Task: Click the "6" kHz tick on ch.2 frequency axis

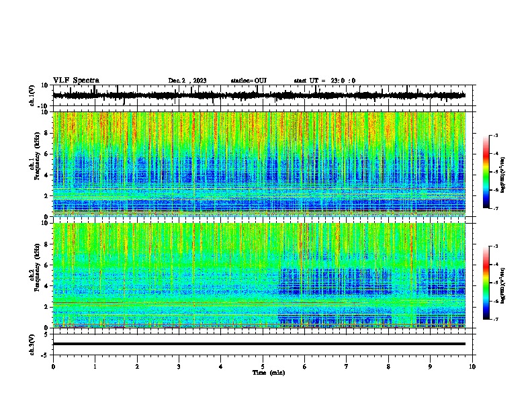Action: 46,265
